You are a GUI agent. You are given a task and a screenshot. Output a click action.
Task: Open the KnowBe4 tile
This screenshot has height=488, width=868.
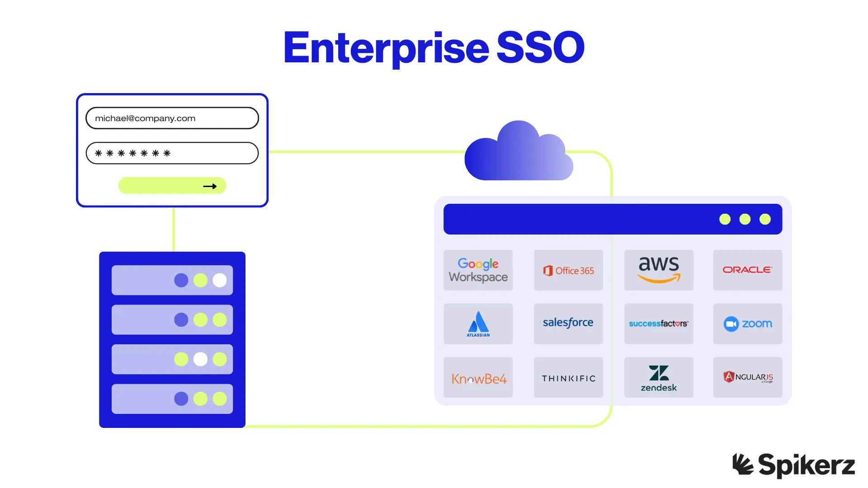[478, 377]
